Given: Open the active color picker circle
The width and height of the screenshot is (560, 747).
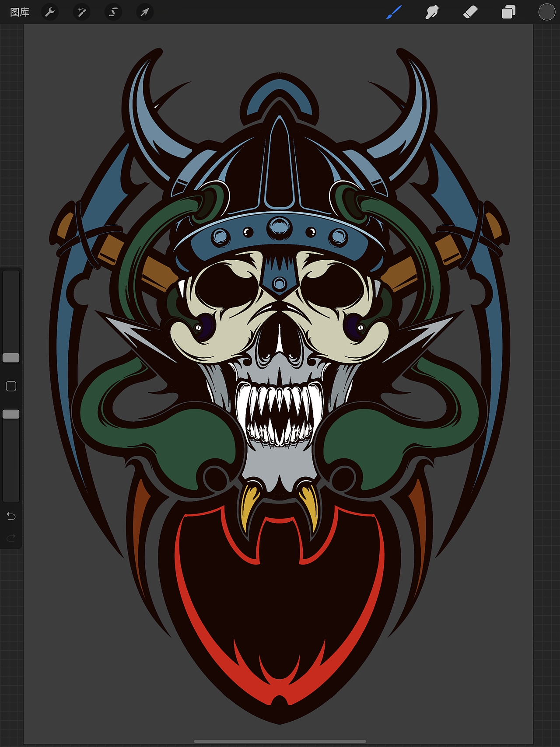Looking at the screenshot, I should click(546, 12).
